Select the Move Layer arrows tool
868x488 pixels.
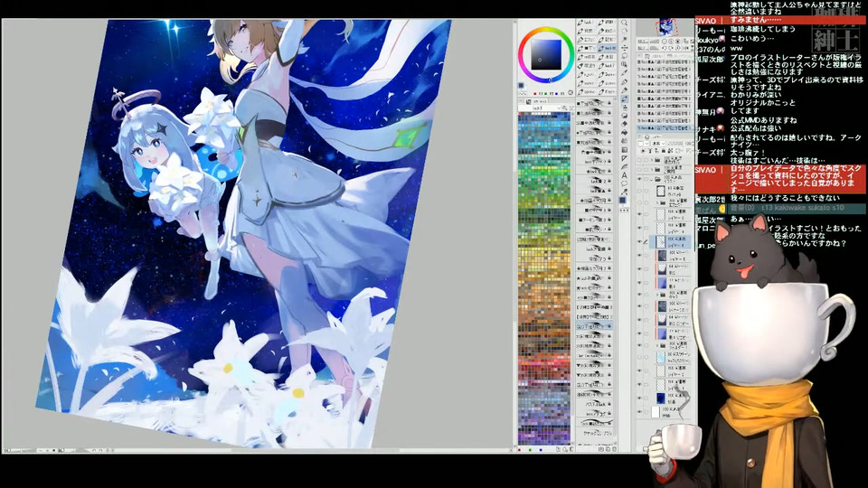tap(625, 48)
